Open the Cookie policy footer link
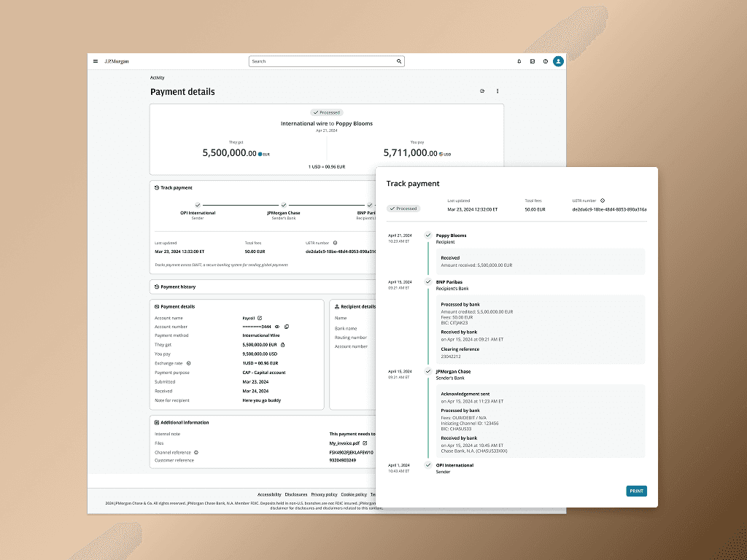Viewport: 747px width, 560px height. click(x=354, y=495)
